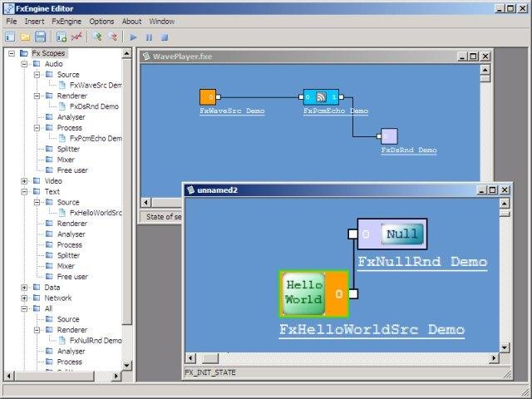
Task: Click the unnamed2 horizontal scrollbar thumb
Action: click(x=210, y=358)
